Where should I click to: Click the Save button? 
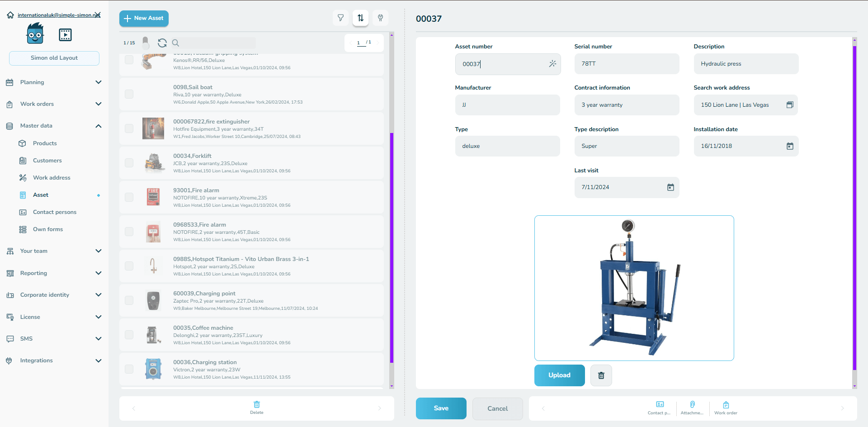(441, 408)
